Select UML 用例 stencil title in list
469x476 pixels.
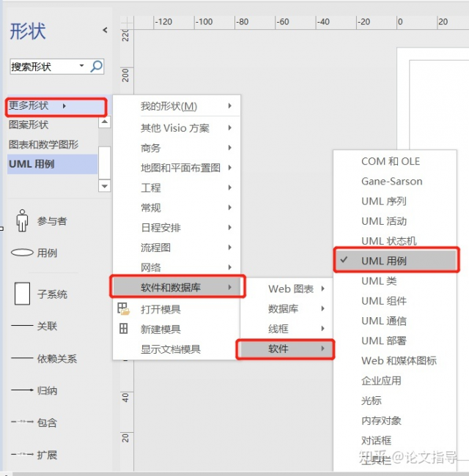(52, 164)
